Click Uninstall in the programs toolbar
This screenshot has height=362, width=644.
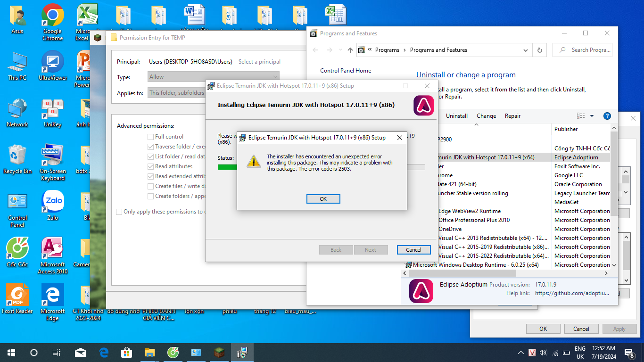coord(457,116)
